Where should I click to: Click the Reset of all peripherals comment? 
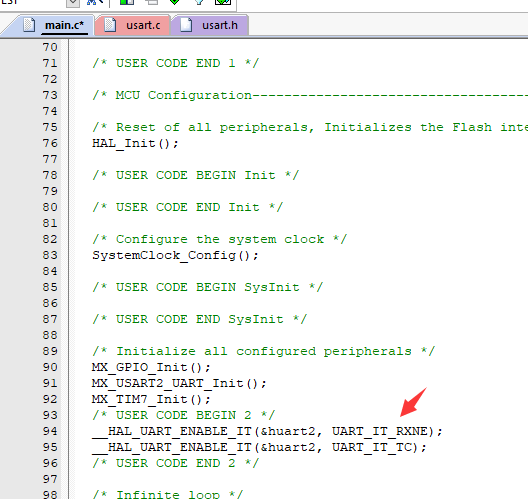pyautogui.click(x=310, y=127)
